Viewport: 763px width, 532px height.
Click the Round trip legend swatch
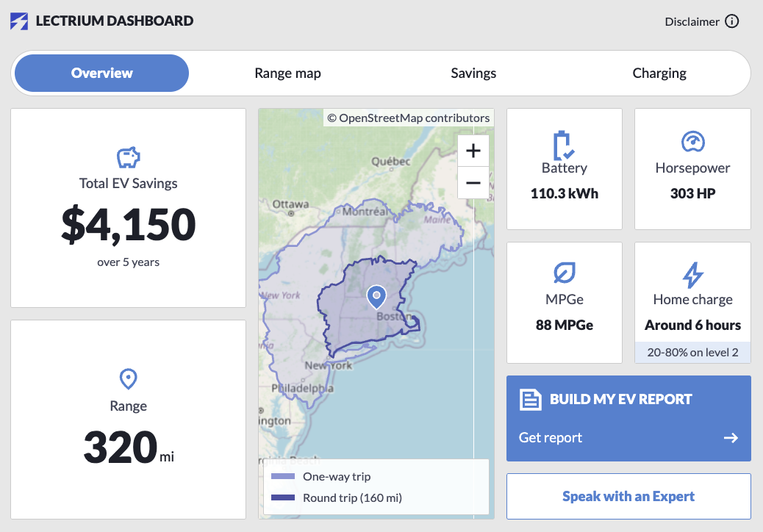click(283, 497)
